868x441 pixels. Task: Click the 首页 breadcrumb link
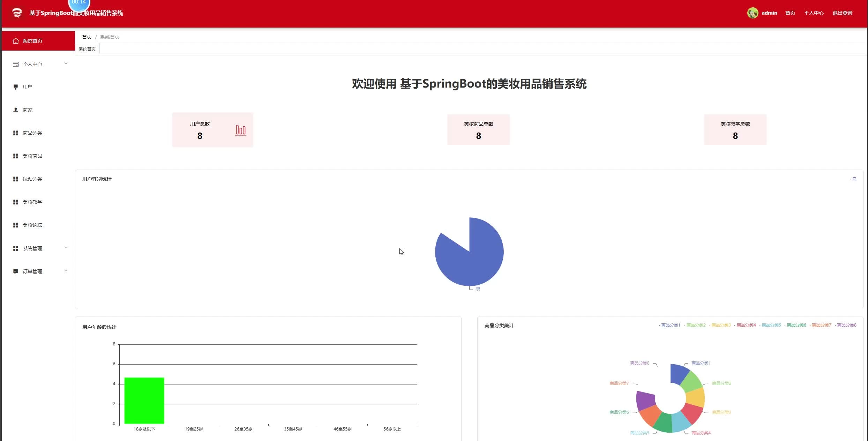coord(87,37)
